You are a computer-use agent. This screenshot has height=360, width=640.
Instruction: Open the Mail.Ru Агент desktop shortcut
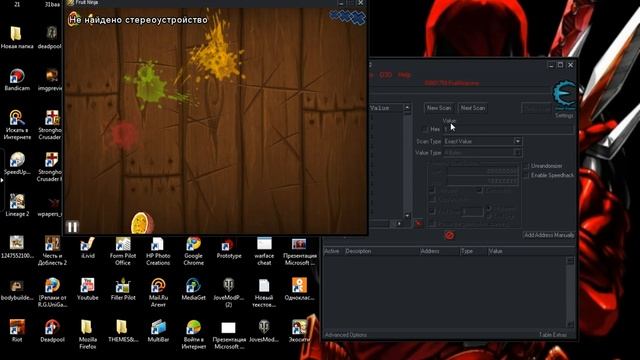pyautogui.click(x=158, y=292)
